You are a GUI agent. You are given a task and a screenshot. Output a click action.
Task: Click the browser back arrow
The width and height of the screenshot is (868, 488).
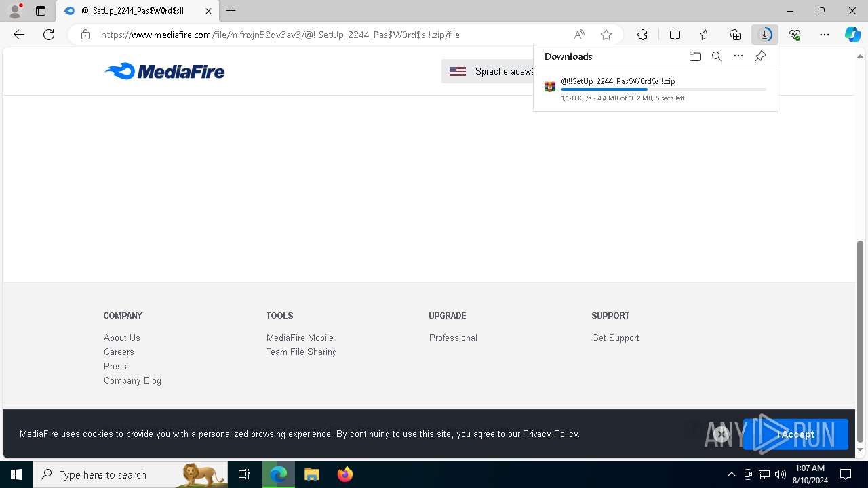19,35
